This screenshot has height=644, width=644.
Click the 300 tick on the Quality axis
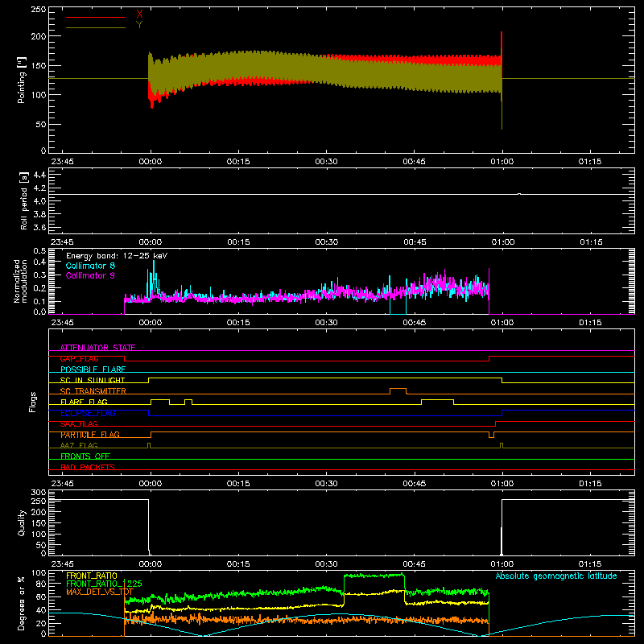[39, 493]
